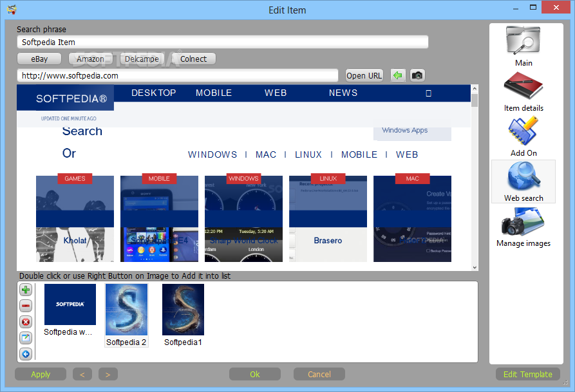This screenshot has height=392, width=575.
Task: Open Item details section
Action: click(x=523, y=91)
